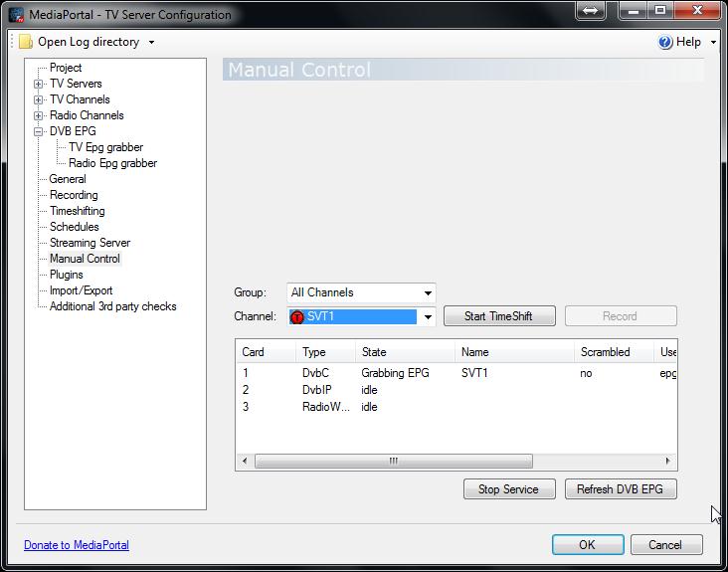The width and height of the screenshot is (728, 572).
Task: Select the DVB EPG tree label
Action: [73, 131]
